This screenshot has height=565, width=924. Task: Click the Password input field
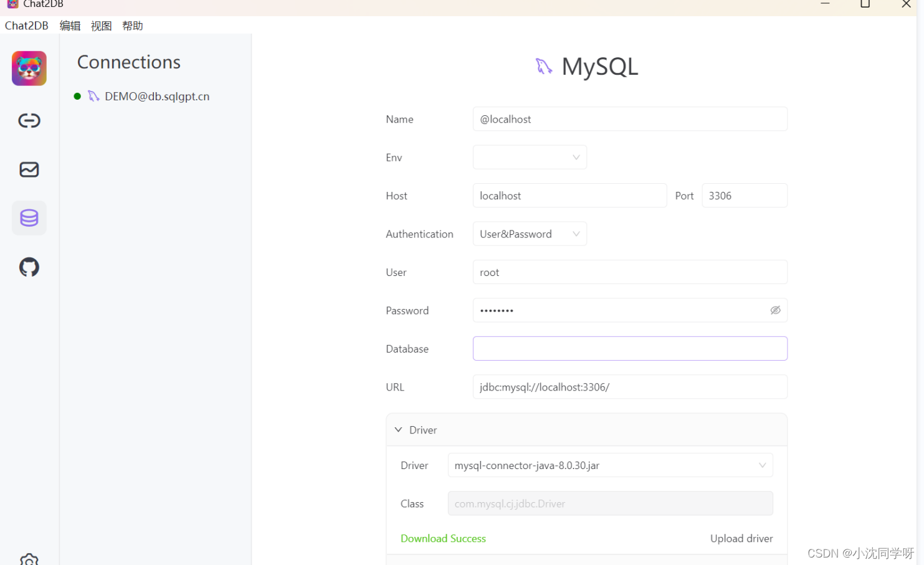(x=630, y=310)
